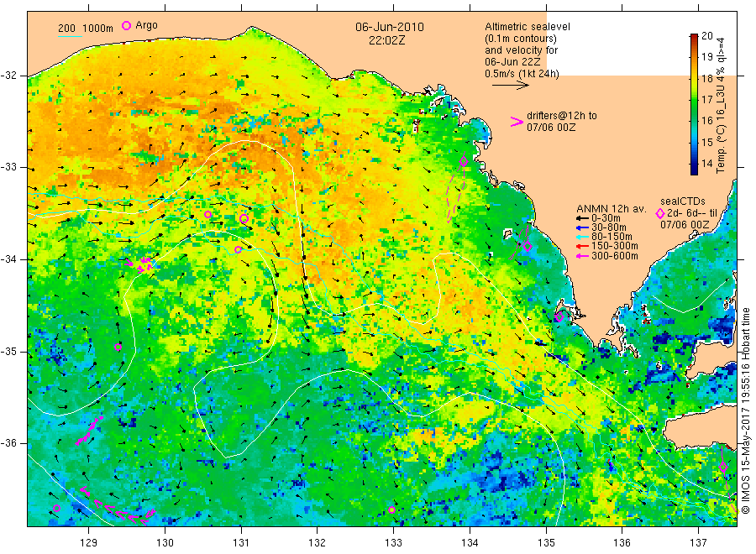The height and width of the screenshot is (554, 756).
Task: Click the time label 22:02Z
Action: coord(386,40)
